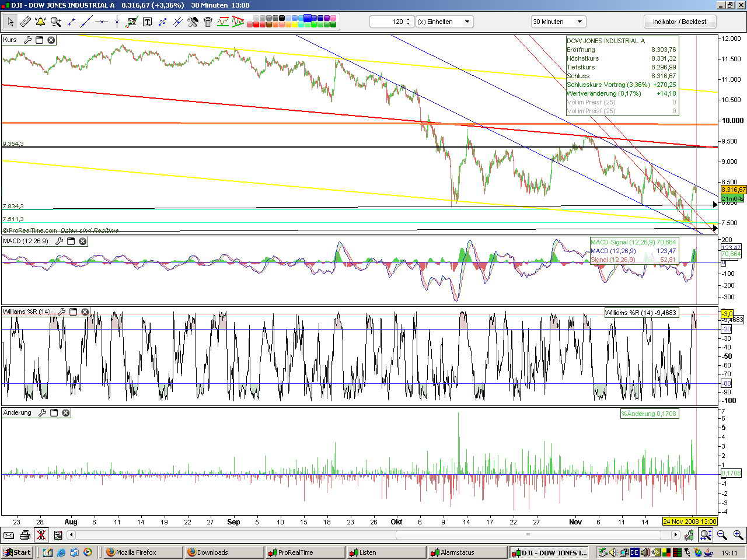Open the alarm bell tool
747x560 pixels.
point(40,22)
